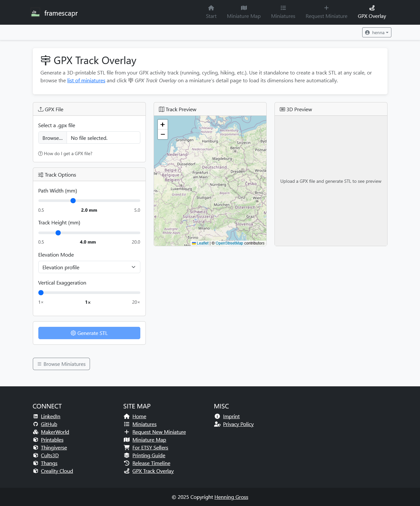Click the Creality Cloud cube icon in footer
Image resolution: width=420 pixels, height=506 pixels.
tap(36, 471)
